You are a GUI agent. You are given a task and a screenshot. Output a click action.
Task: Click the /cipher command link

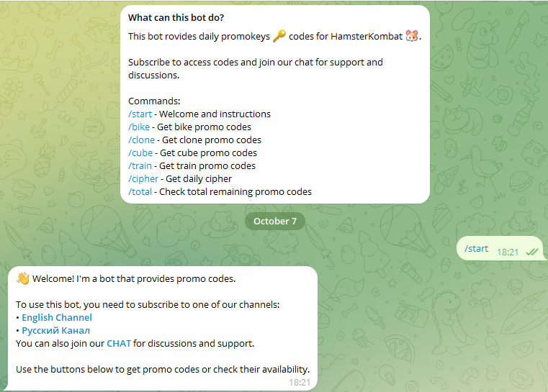click(x=143, y=178)
